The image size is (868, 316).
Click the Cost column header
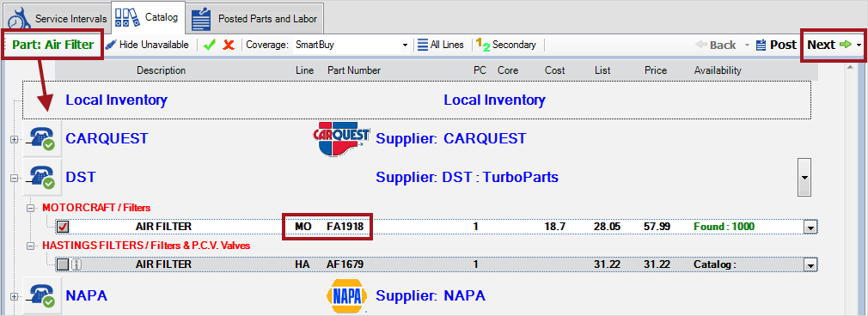[554, 70]
